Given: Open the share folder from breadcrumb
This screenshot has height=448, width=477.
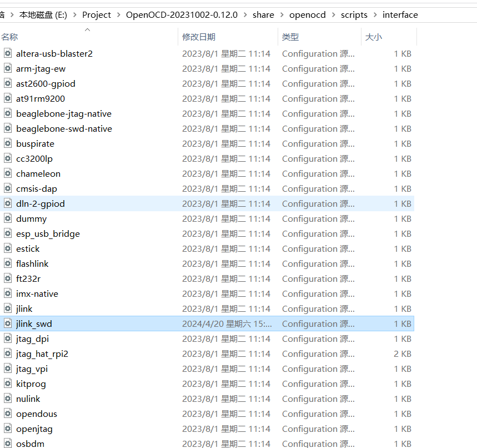Looking at the screenshot, I should coord(263,14).
